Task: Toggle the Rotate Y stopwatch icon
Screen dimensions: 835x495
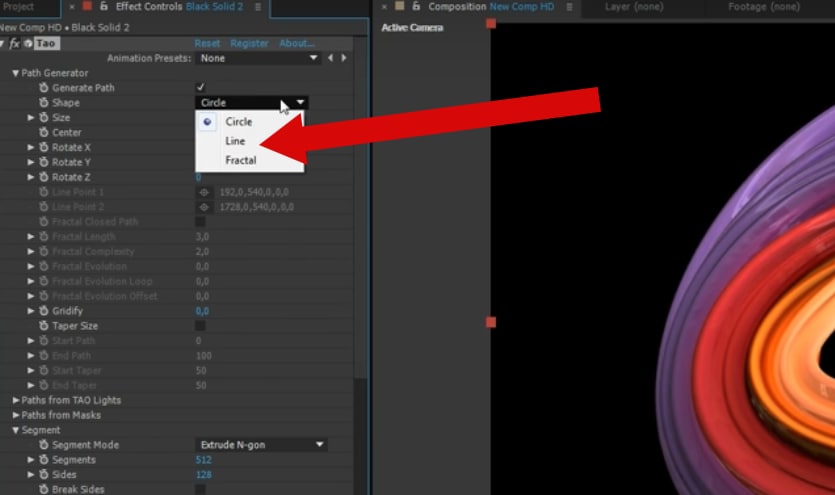Action: [x=44, y=162]
